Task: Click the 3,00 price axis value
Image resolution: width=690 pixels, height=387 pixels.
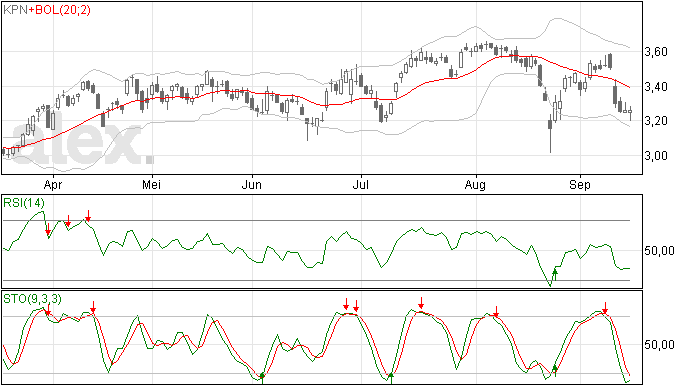Action: (656, 156)
